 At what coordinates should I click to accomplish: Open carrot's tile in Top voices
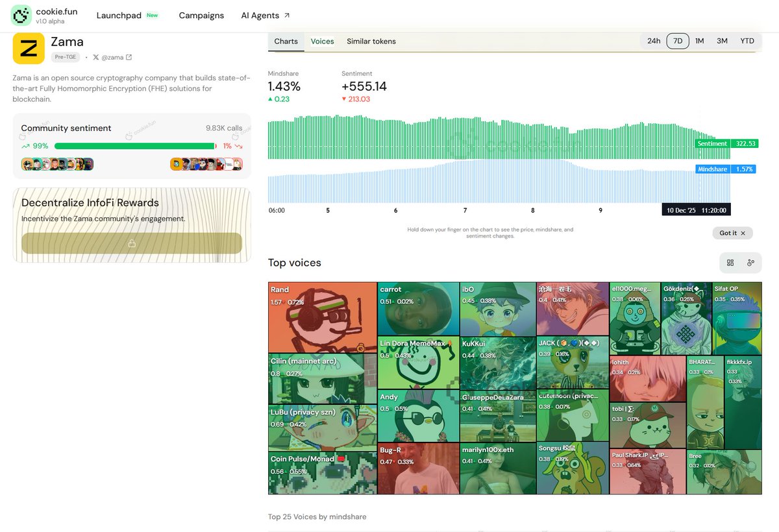tap(418, 309)
